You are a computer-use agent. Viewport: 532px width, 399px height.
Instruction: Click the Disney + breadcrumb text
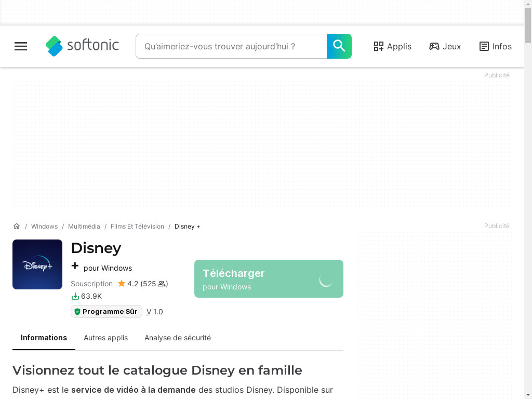pyautogui.click(x=187, y=227)
